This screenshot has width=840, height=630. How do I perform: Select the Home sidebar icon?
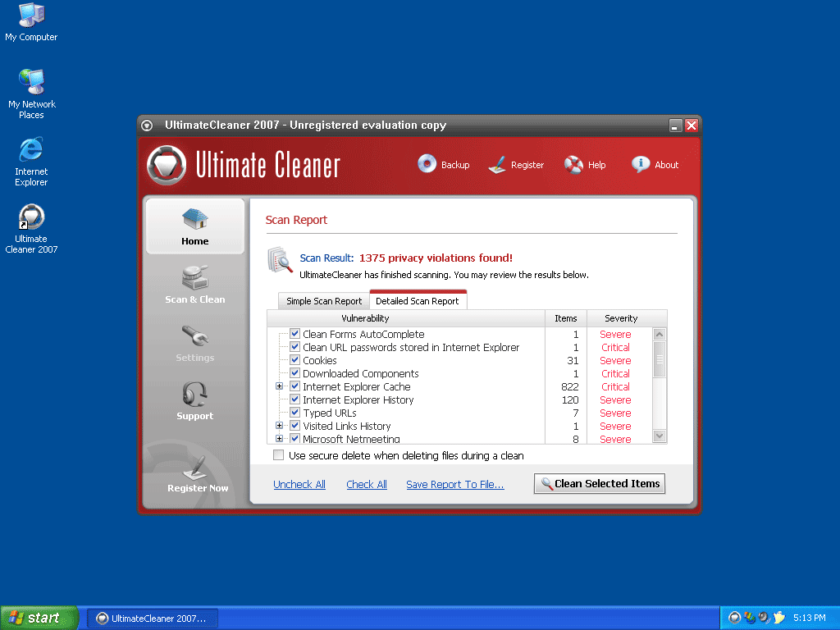coord(195,219)
